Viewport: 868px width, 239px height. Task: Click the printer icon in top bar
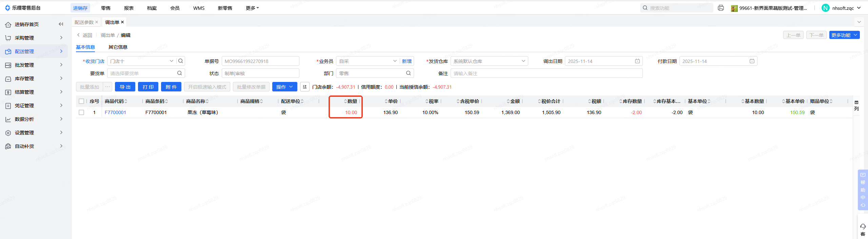pyautogui.click(x=721, y=8)
